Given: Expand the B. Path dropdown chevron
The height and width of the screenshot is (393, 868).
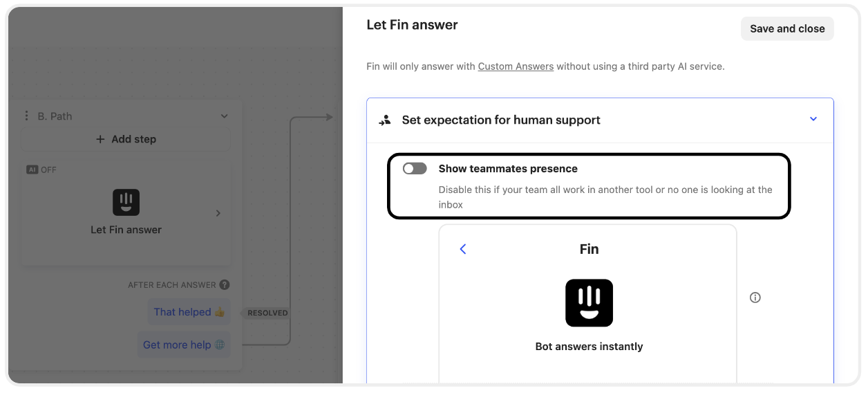Looking at the screenshot, I should pos(224,116).
